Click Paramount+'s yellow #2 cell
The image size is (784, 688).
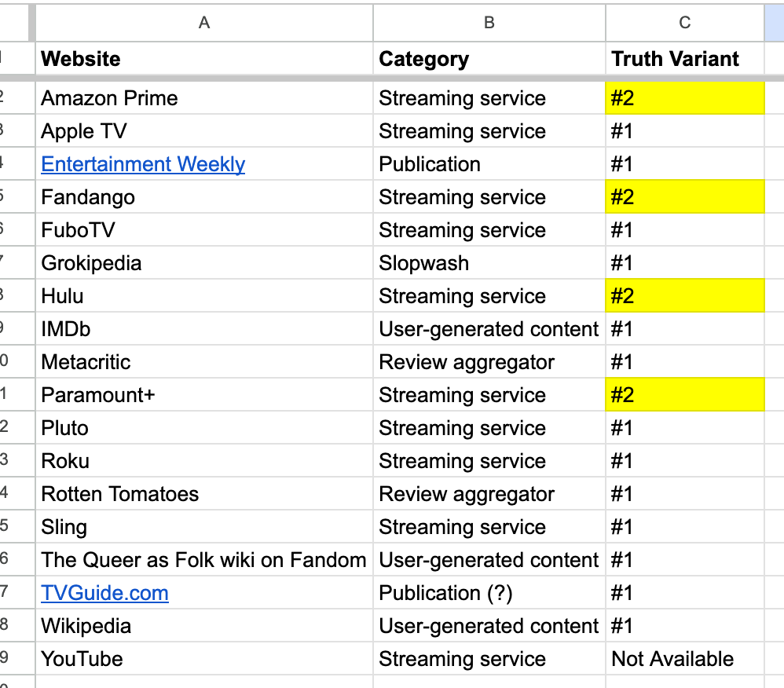685,395
